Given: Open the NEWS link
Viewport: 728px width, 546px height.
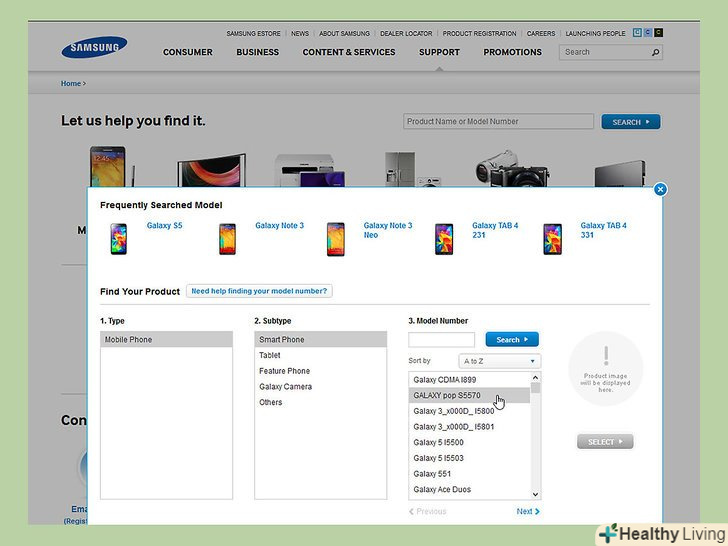Looking at the screenshot, I should click(x=300, y=33).
